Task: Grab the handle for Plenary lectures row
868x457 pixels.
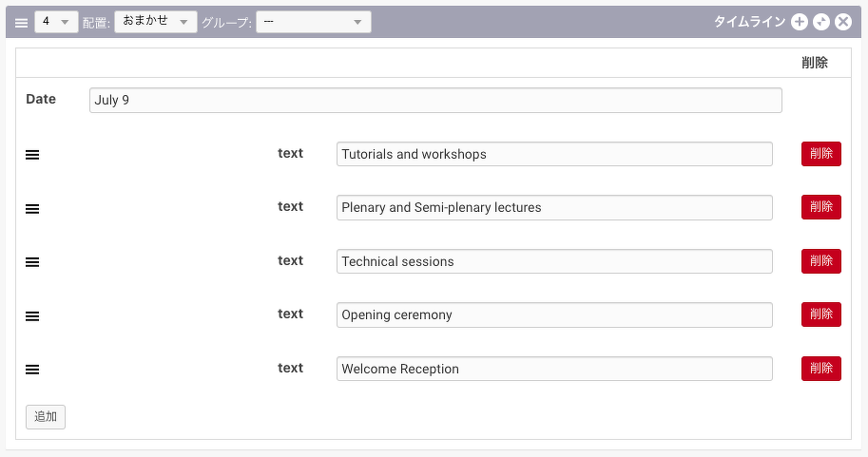Action: (32, 208)
